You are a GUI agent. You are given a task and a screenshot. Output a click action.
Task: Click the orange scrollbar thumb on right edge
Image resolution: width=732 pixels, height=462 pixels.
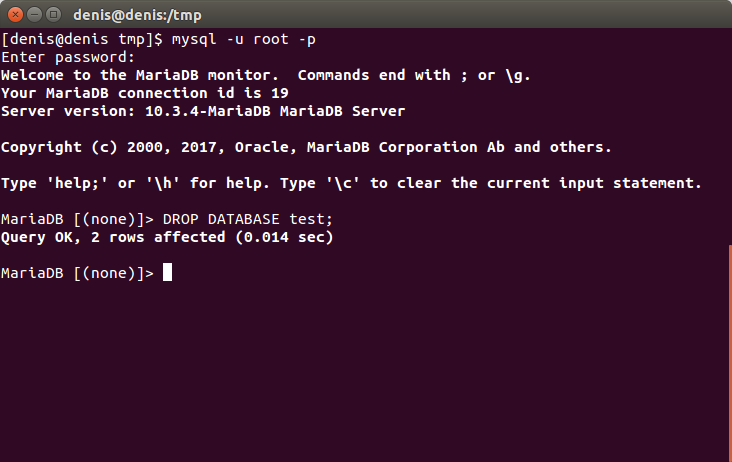(730, 353)
